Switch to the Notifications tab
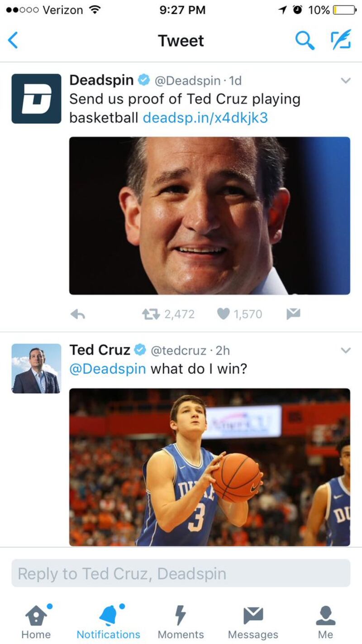The image size is (362, 644). tap(108, 621)
